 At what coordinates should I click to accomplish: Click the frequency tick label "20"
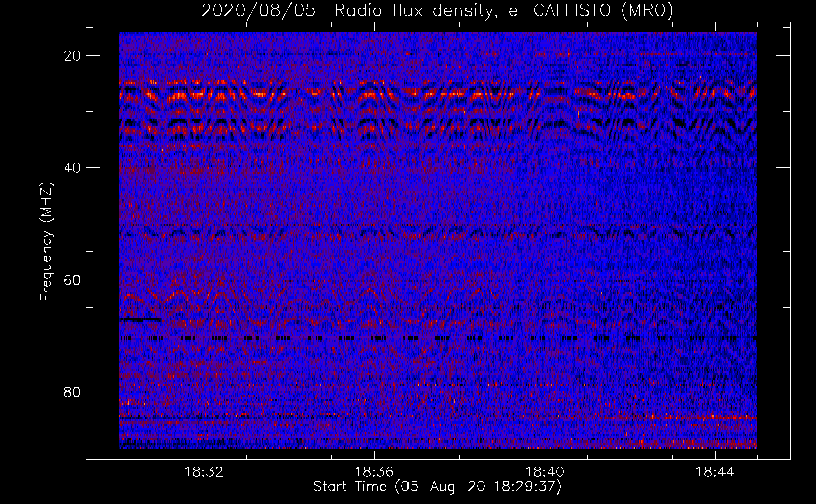point(73,56)
